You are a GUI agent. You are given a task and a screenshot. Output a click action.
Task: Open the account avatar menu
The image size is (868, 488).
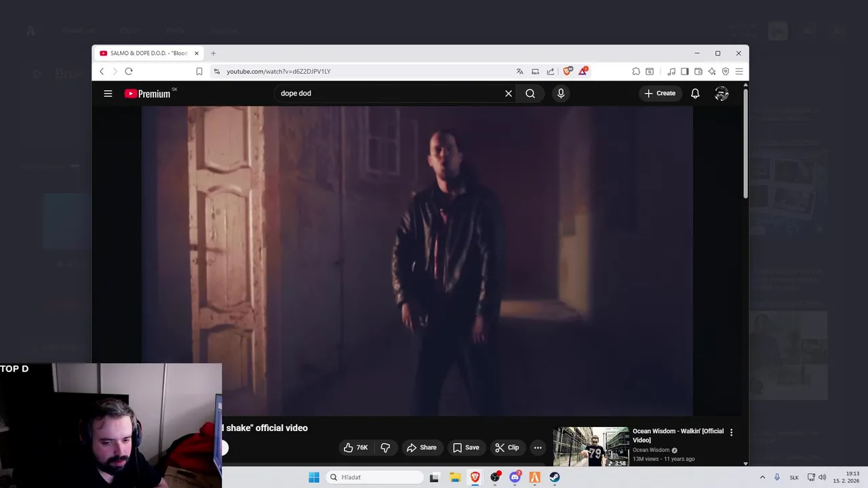[722, 94]
